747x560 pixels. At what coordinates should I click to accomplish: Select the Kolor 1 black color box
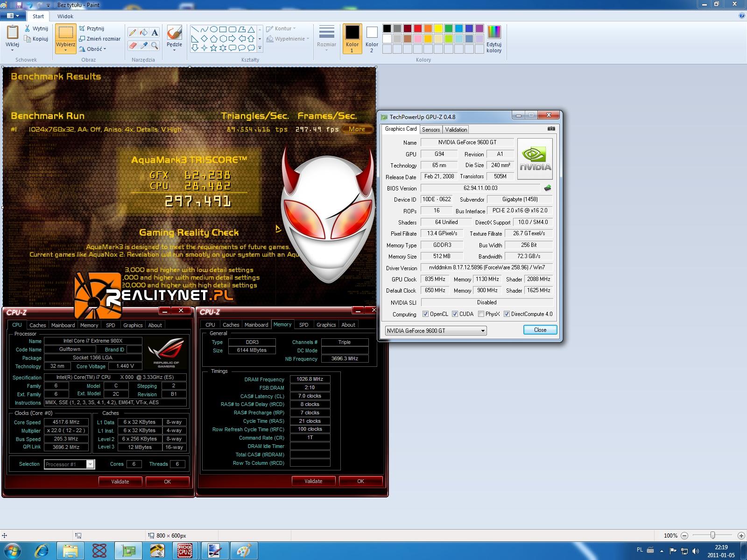pos(352,39)
